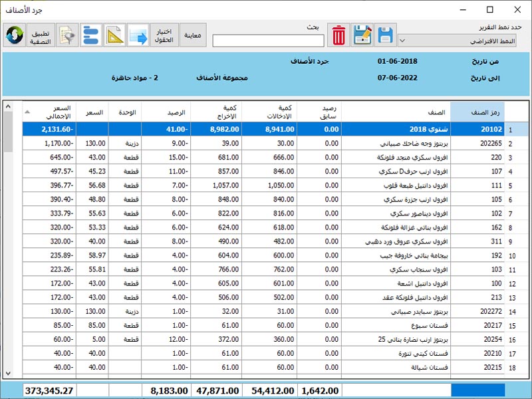The image size is (532, 399).
Task: Click balance cell '12.00-'
Action: [166, 339]
